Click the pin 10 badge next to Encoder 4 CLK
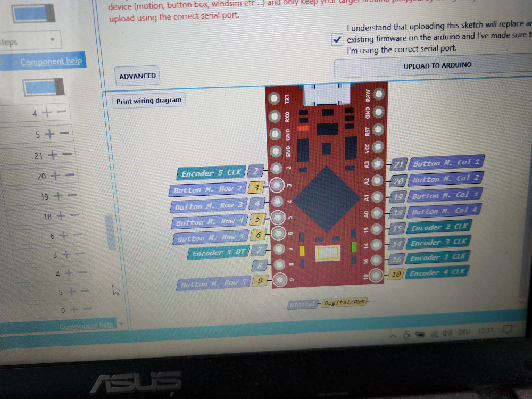 coord(396,274)
